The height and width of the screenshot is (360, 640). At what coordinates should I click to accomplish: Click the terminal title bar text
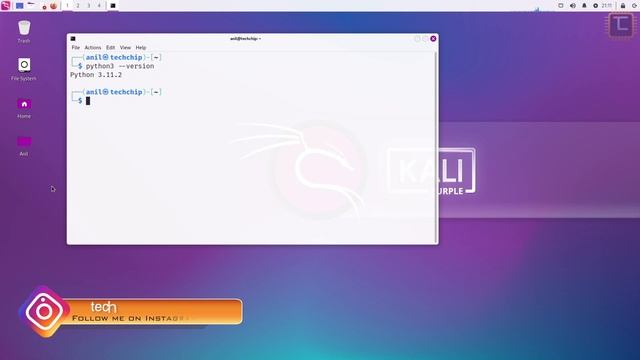(245, 39)
